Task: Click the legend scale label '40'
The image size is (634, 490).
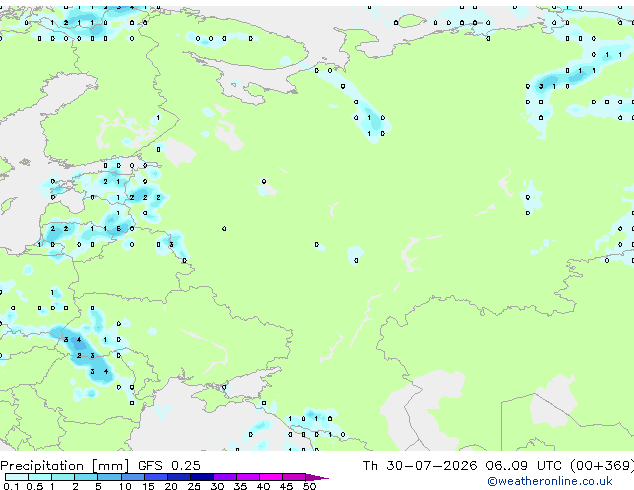Action: [263, 486]
